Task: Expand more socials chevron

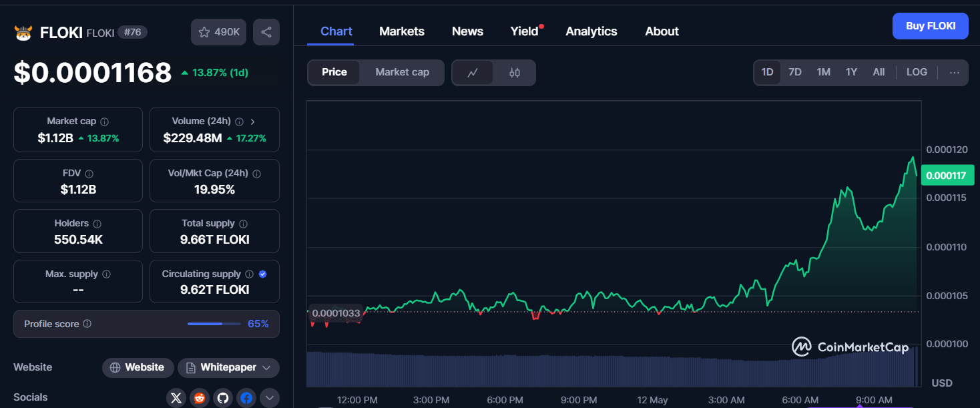Action: [269, 398]
